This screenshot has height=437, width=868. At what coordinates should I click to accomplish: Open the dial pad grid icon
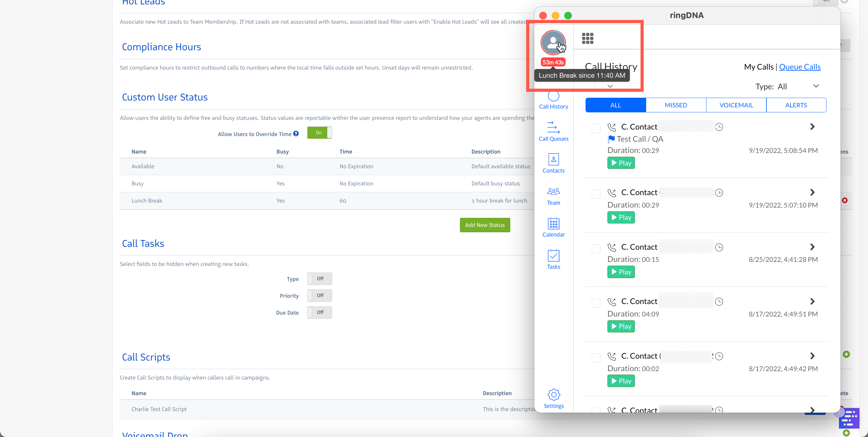(x=587, y=38)
